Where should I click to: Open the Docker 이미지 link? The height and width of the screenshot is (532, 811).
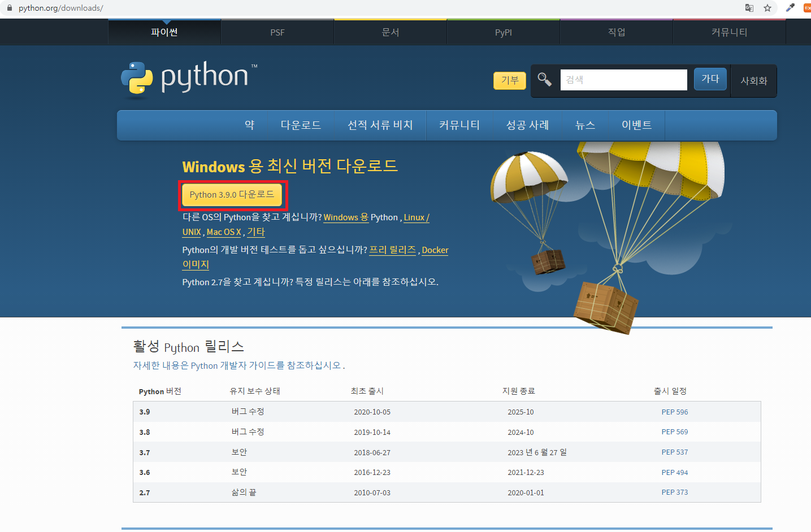435,250
